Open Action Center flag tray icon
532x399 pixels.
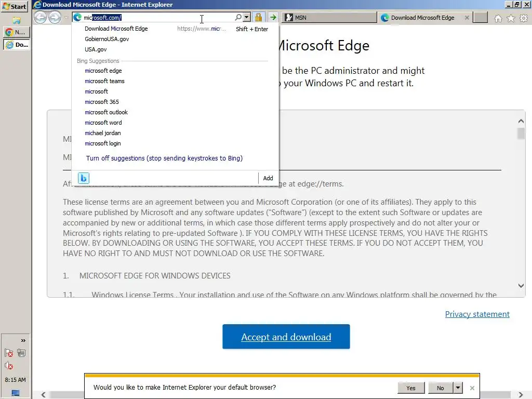tap(9, 353)
